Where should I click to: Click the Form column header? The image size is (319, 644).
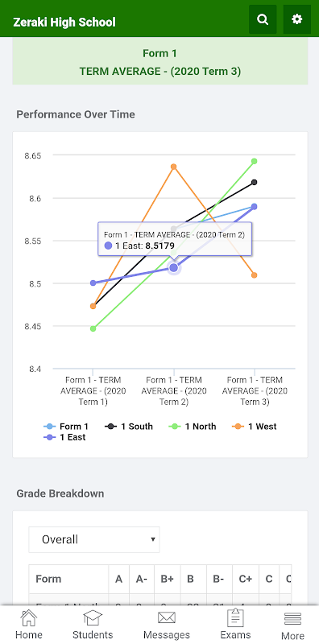[48, 579]
